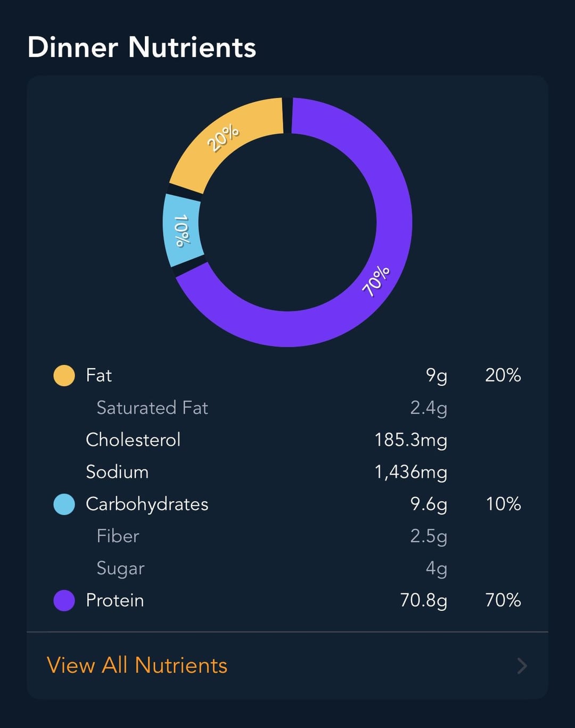Click the Protein row label
The image size is (575, 728).
(x=115, y=600)
